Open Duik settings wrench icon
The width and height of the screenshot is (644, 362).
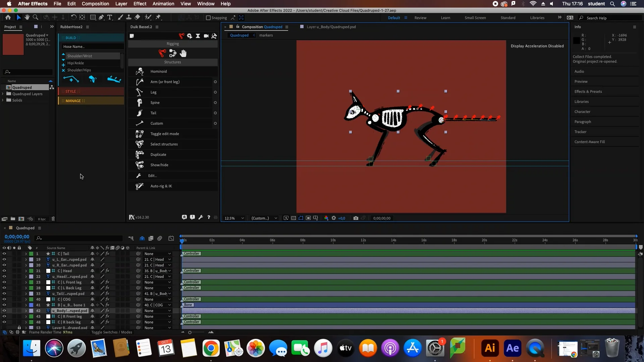(x=201, y=217)
